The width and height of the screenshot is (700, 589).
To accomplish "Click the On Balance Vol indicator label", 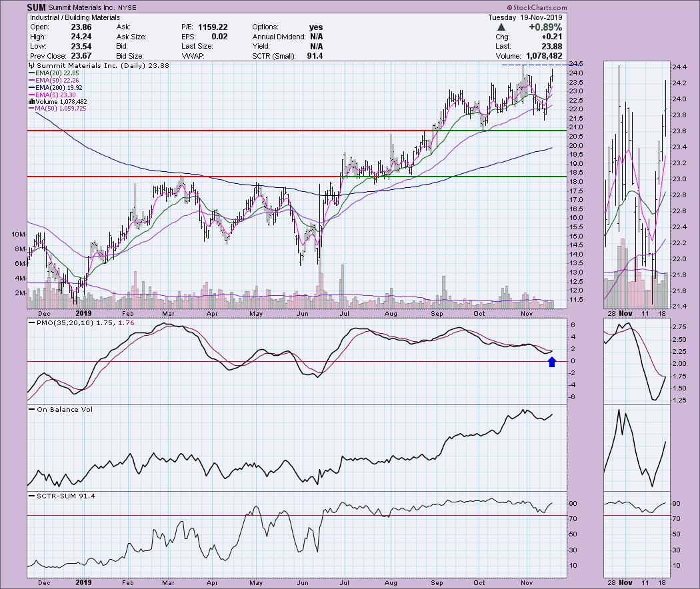I will pyautogui.click(x=61, y=409).
